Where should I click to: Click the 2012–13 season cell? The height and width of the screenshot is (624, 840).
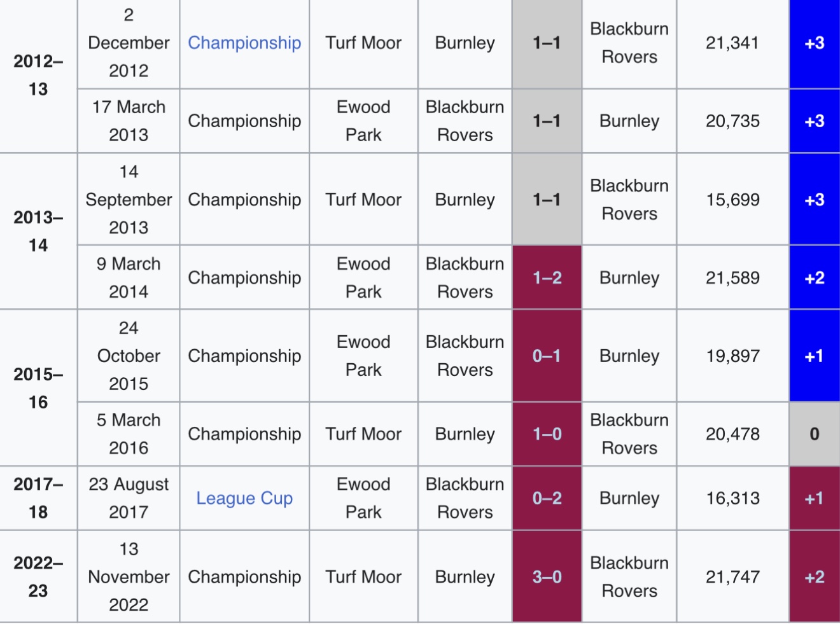pos(38,75)
